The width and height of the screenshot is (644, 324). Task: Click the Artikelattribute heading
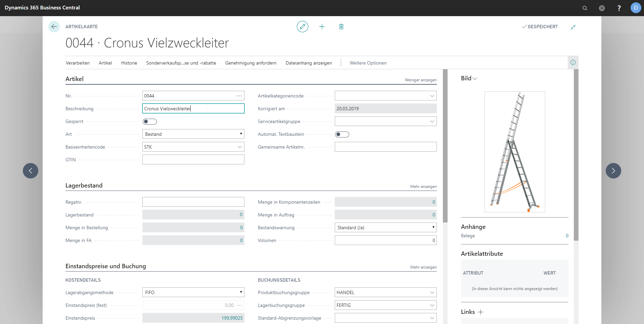coord(482,254)
